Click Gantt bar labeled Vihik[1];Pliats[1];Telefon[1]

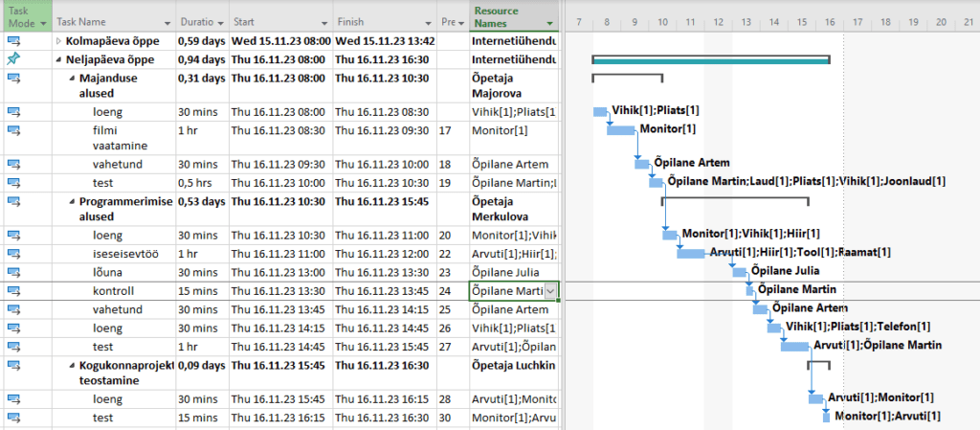coord(773,328)
